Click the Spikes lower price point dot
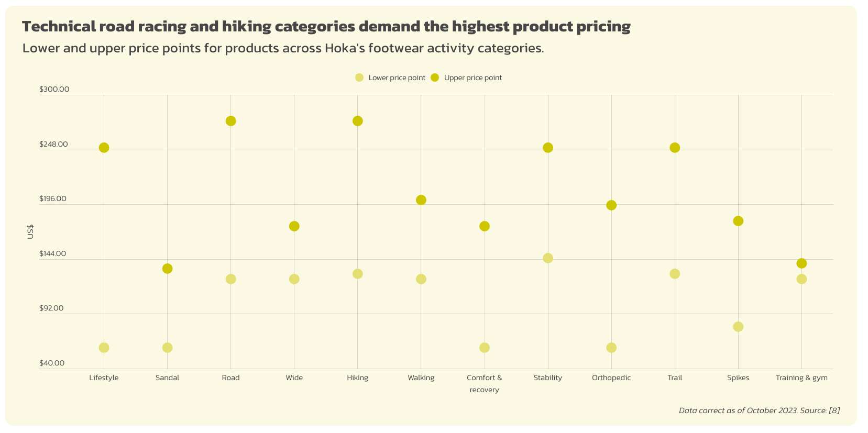This screenshot has height=433, width=868. [x=738, y=327]
